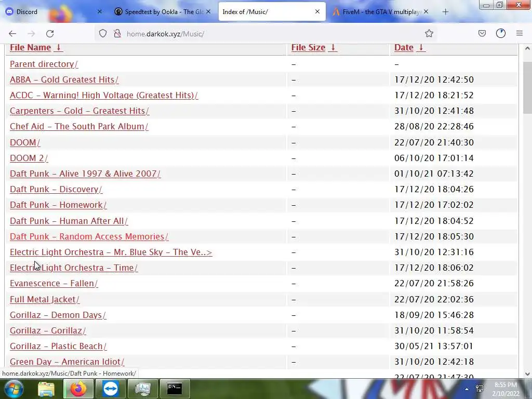The width and height of the screenshot is (532, 399).
Task: Open Evanescence - Fallen folder
Action: pyautogui.click(x=54, y=283)
